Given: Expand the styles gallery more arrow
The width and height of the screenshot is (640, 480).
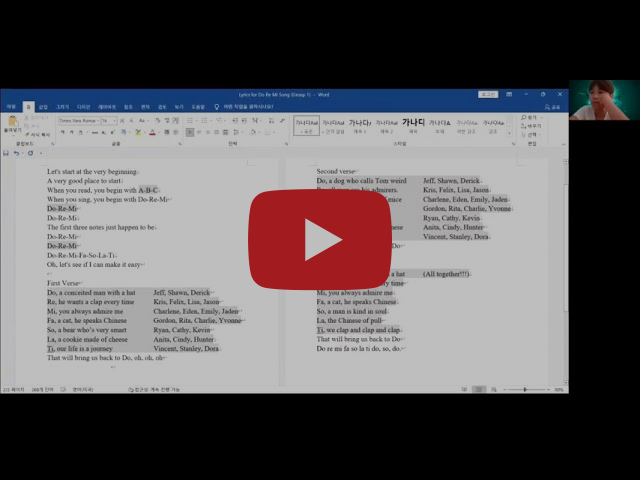Looking at the screenshot, I should (x=509, y=133).
